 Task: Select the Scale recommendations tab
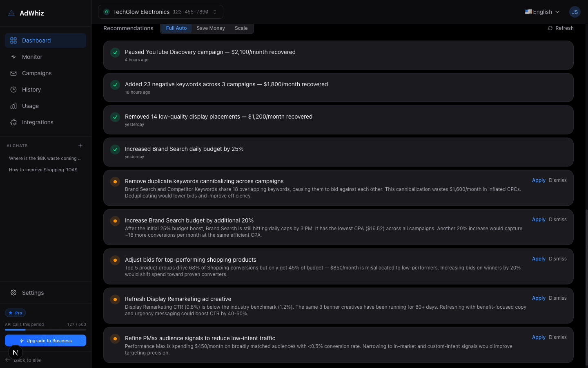click(241, 28)
